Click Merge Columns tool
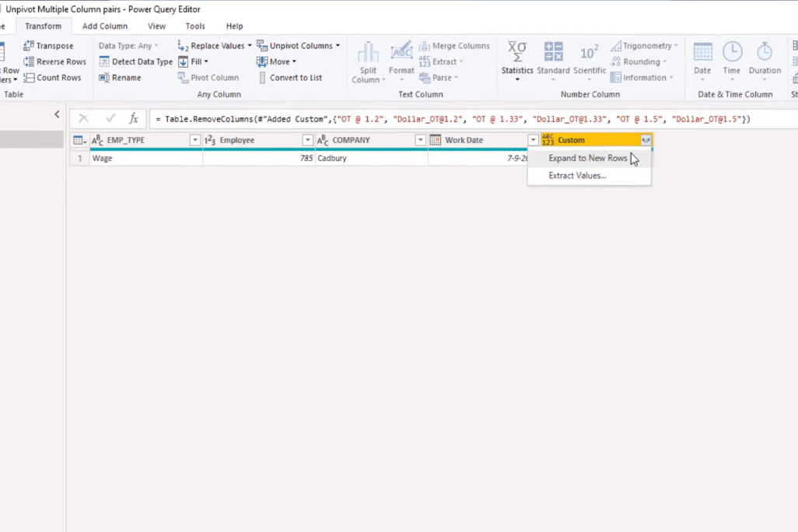The width and height of the screenshot is (798, 532). coord(454,46)
